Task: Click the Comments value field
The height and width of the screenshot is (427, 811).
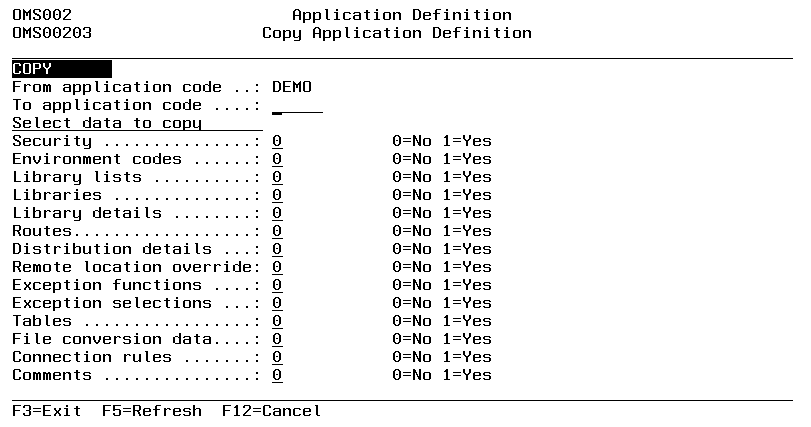Action: point(277,375)
